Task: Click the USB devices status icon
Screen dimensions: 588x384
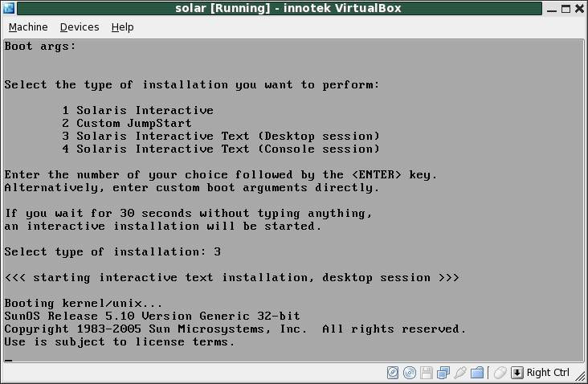Action: [x=460, y=373]
